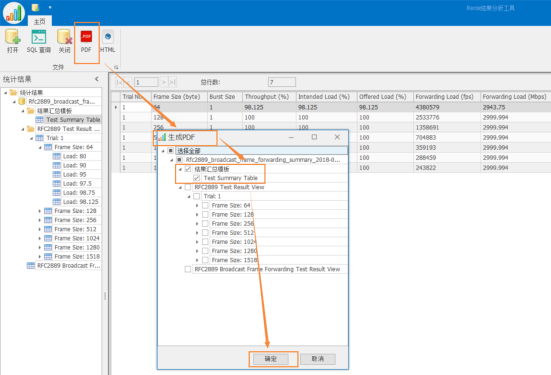Expand Frame Size: 1518 in PDF dialog
Image resolution: width=551 pixels, height=375 pixels.
click(x=197, y=260)
